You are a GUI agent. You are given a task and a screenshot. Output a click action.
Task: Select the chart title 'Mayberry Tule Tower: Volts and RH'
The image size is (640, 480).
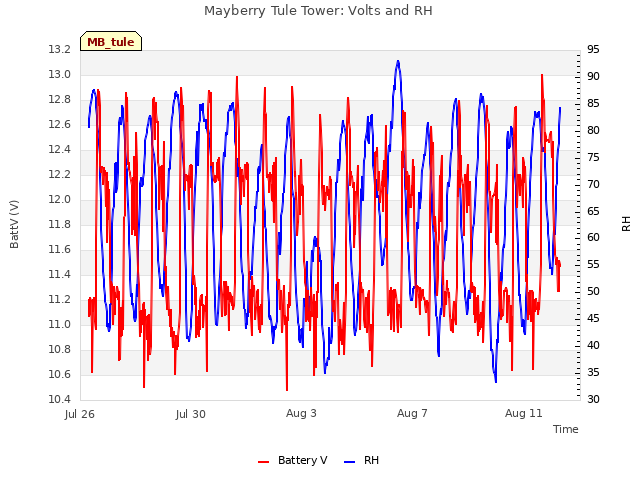click(318, 11)
